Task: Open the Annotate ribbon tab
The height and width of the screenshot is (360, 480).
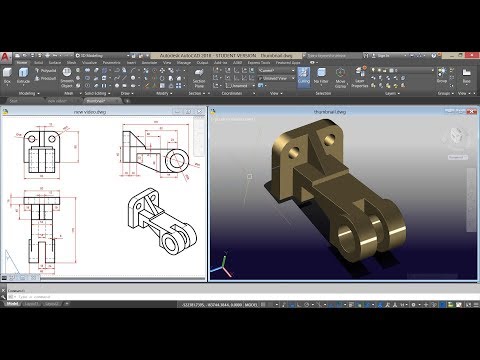Action: (149, 63)
